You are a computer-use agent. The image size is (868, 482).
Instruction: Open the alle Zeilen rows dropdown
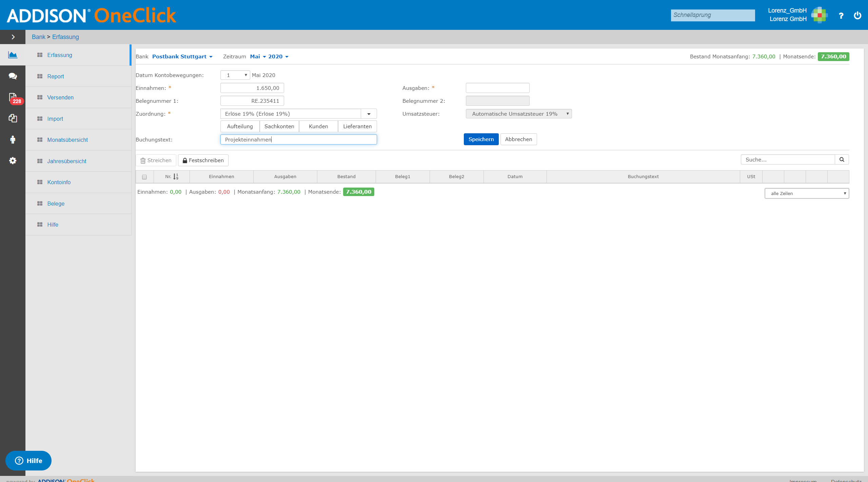click(x=807, y=193)
